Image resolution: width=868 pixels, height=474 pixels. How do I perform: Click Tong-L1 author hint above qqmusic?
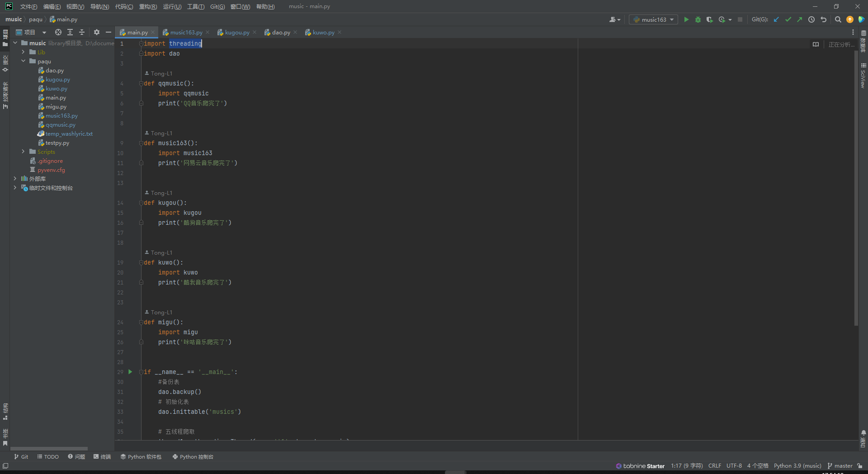click(159, 73)
